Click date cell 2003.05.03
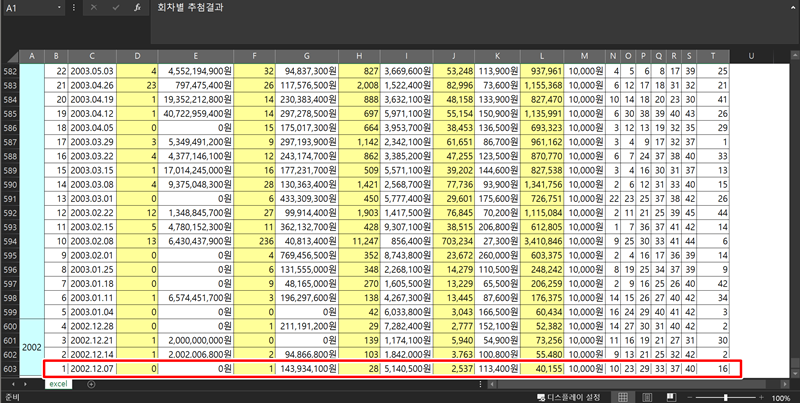This screenshot has height=403, width=800. 92,71
